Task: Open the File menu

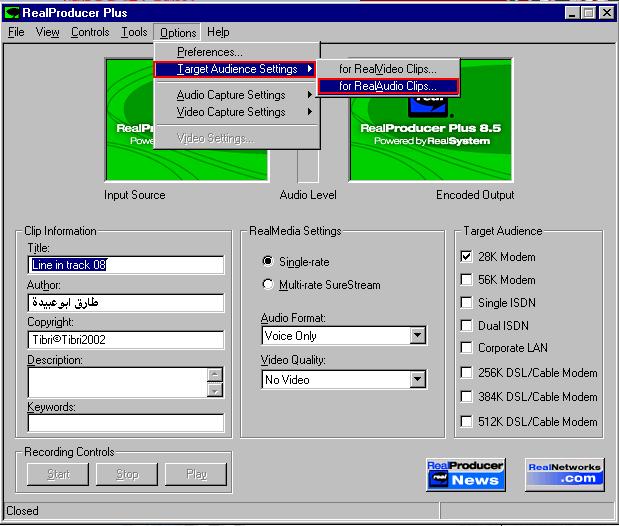Action: (x=16, y=32)
